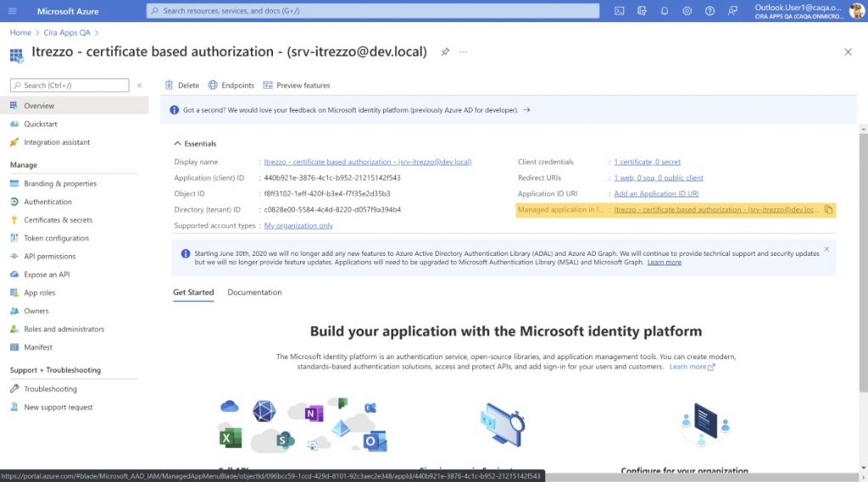Click Learn more in ADAL notice
Viewport: 868px width, 482px height.
click(665, 263)
